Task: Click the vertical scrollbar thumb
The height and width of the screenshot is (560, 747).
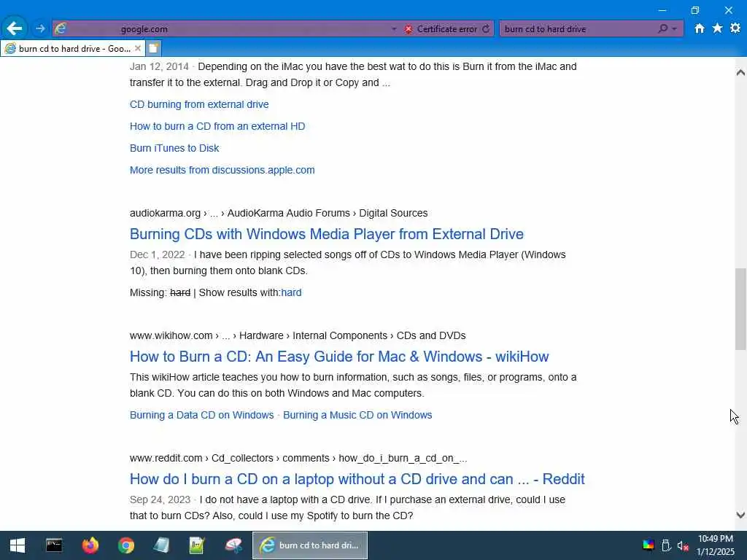Action: pyautogui.click(x=740, y=309)
